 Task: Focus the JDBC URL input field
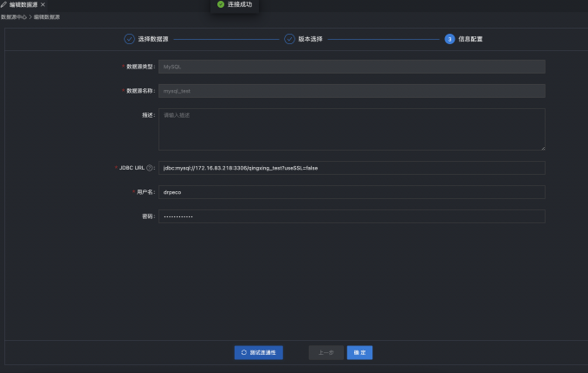pyautogui.click(x=352, y=168)
